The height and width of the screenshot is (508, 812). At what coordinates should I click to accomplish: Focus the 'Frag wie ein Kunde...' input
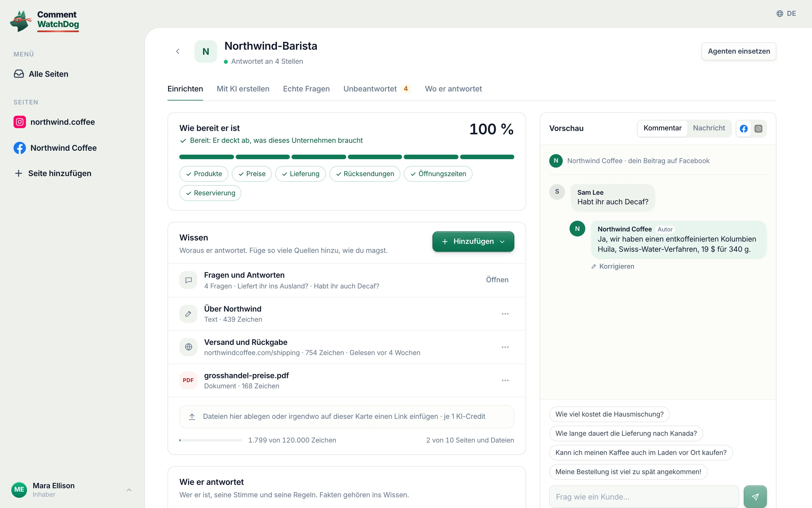pos(644,497)
